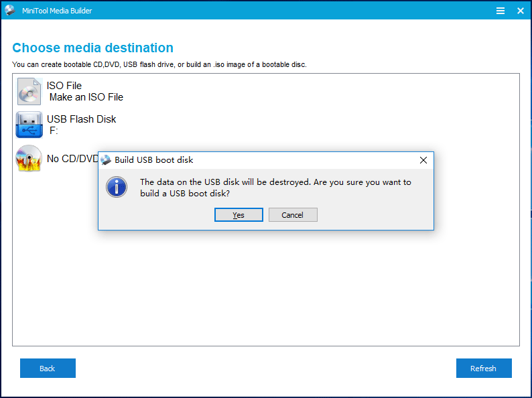Select the USB Flash Disk icon
The image size is (532, 398).
pyautogui.click(x=29, y=125)
